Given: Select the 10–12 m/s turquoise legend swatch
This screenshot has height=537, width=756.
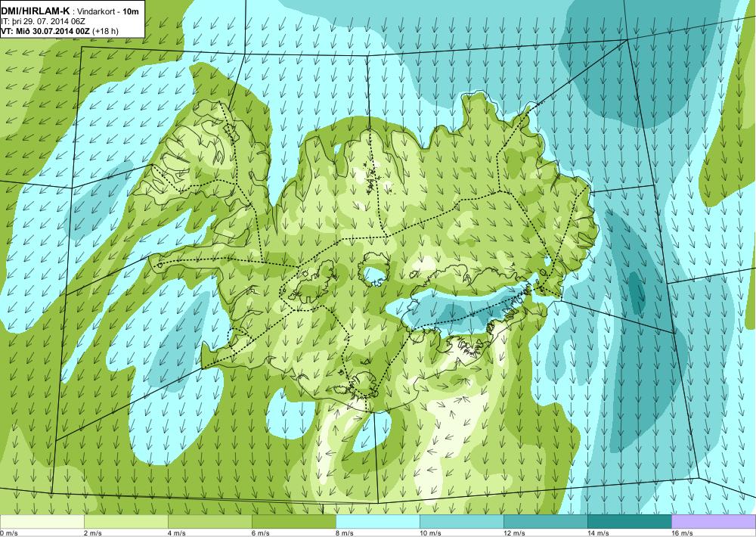Looking at the screenshot, I should pos(462,522).
